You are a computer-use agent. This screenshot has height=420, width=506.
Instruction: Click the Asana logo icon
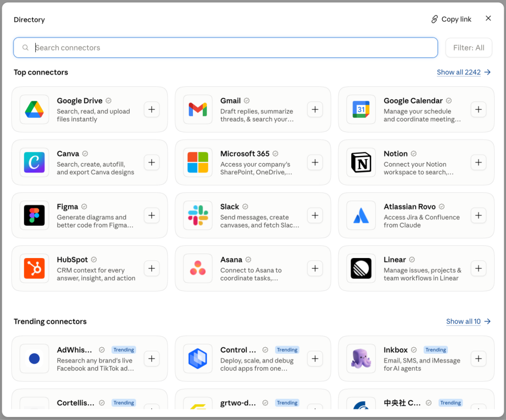click(x=198, y=268)
